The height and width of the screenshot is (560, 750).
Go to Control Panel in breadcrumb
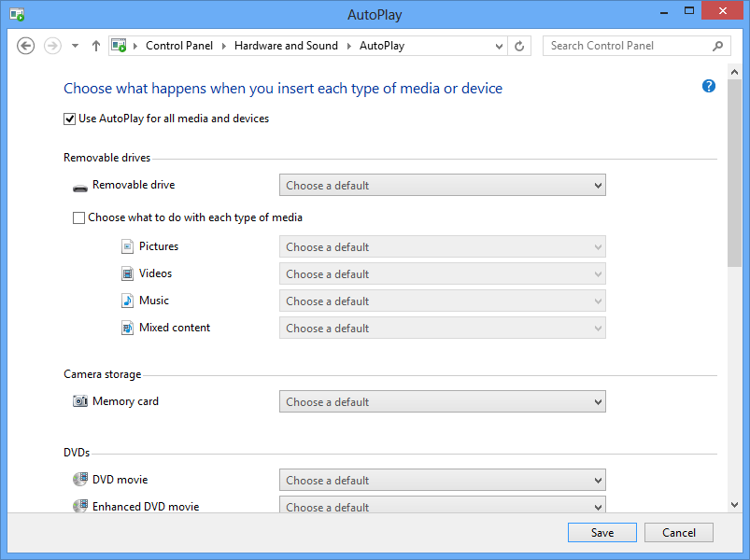tap(179, 46)
